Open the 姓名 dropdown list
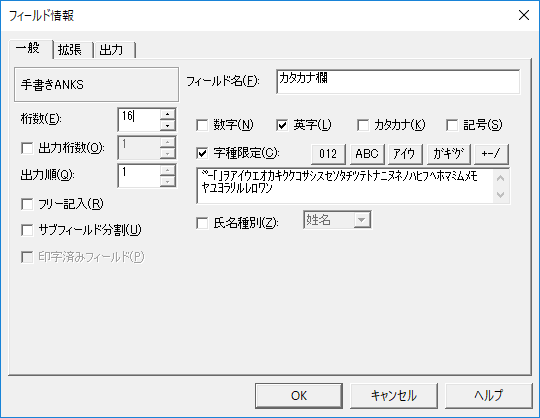 tap(362, 220)
